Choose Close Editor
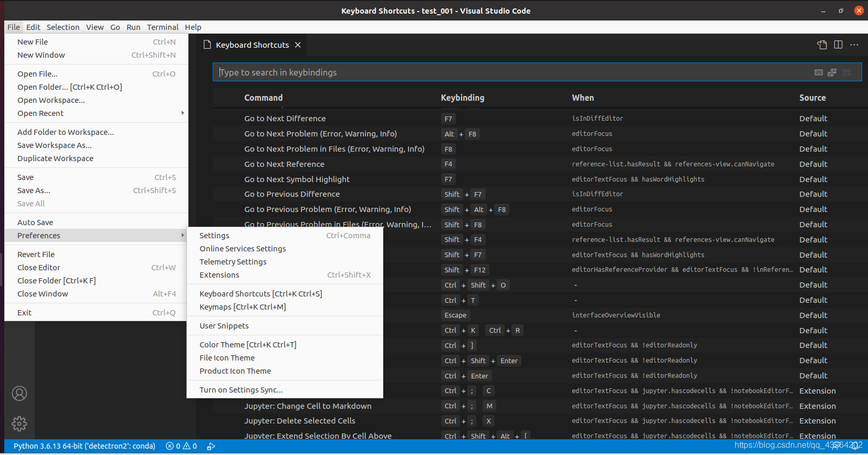Screen dimensions: 868x455 96,268
